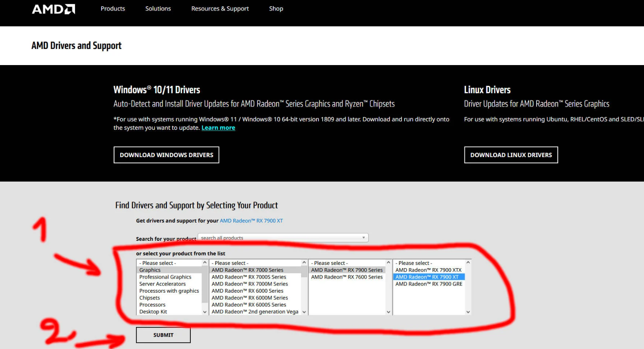Select AMD Radeon RX 7900 GRE
The image size is (644, 349).
click(x=429, y=284)
